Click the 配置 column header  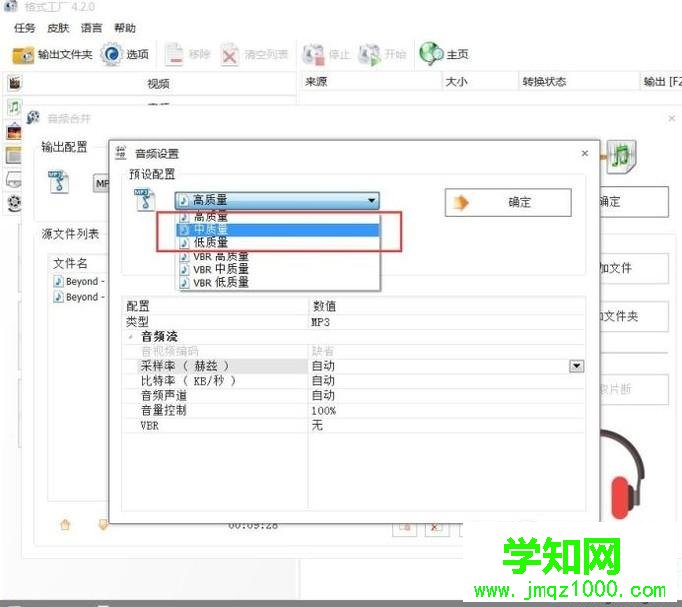pos(215,306)
